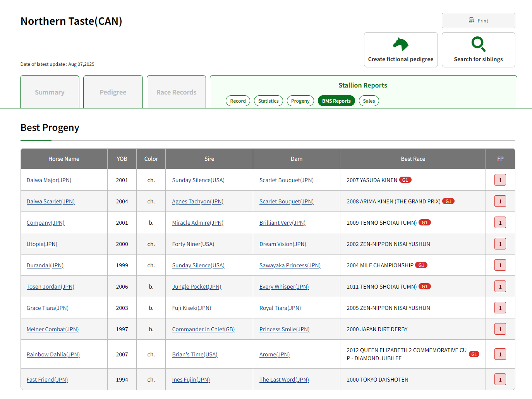Click the YOB column header
Screen dimensions: 532x399
pos(122,159)
